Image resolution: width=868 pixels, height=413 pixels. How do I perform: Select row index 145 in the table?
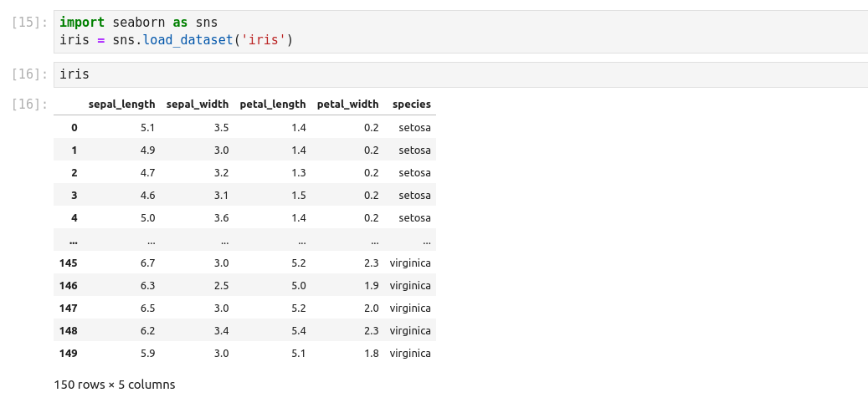tap(69, 263)
